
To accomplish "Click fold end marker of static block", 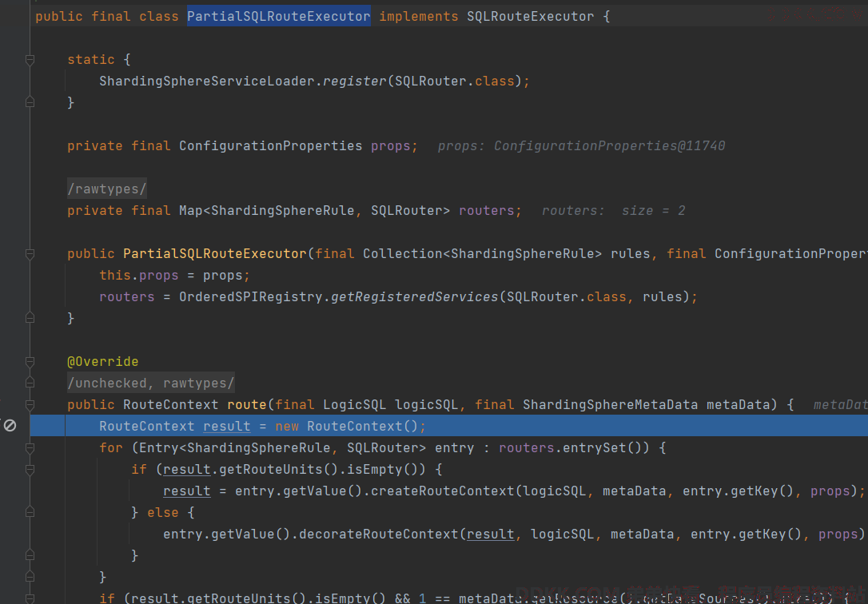I will click(30, 102).
